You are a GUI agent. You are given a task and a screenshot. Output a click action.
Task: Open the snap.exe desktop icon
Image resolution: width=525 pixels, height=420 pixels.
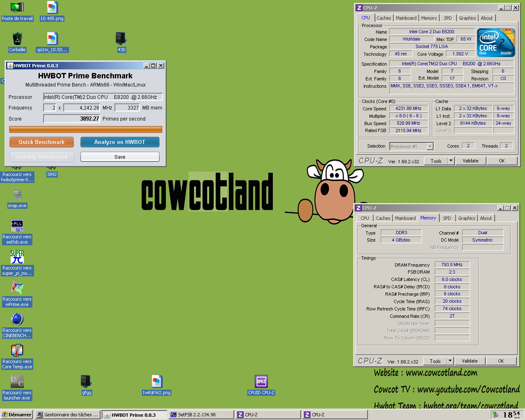[x=17, y=195]
